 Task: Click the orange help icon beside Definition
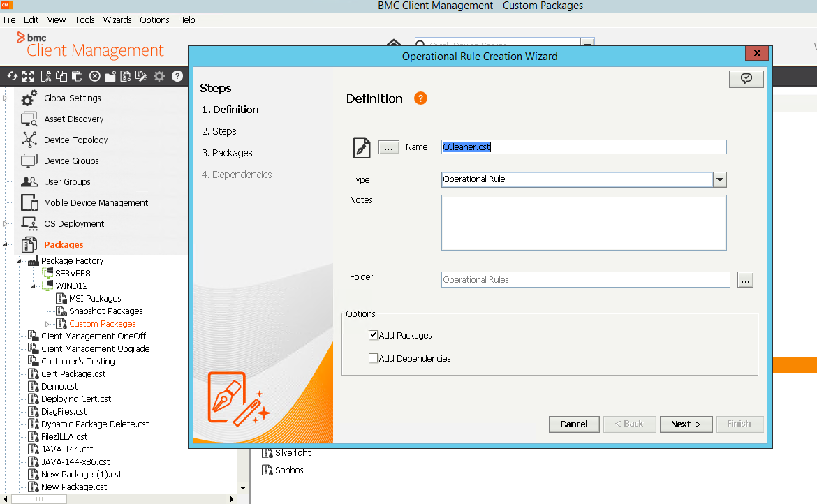(420, 98)
